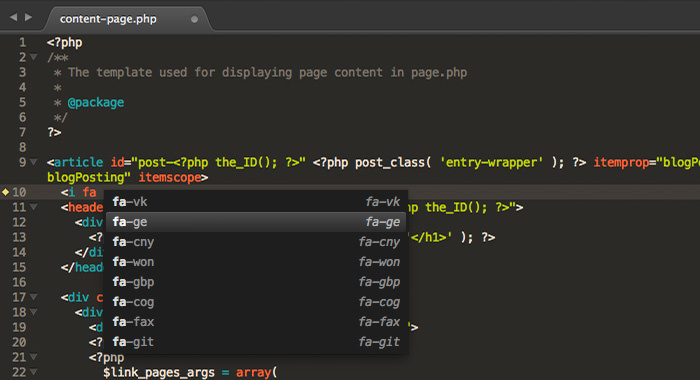
Task: Fold the header block at line 11
Action: pyautogui.click(x=34, y=207)
